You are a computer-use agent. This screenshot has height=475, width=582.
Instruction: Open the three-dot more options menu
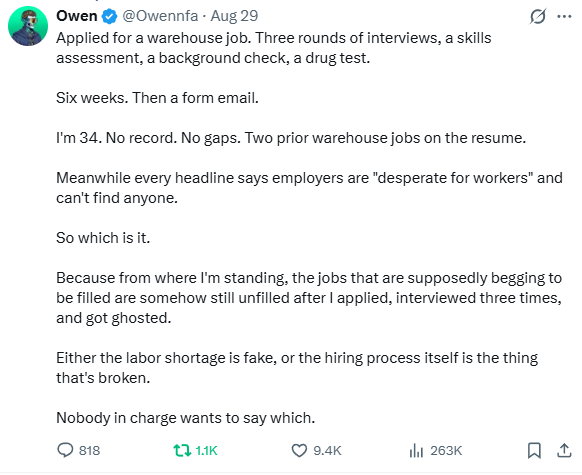(564, 16)
